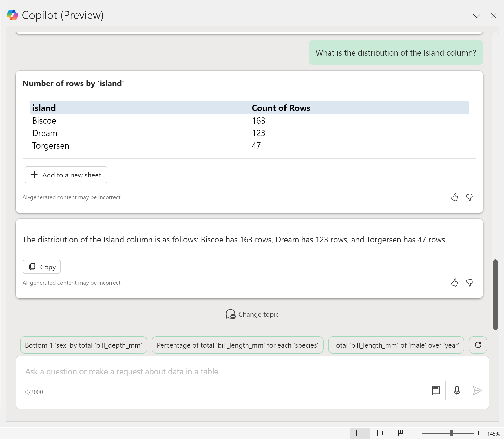Click the send arrow icon
Image resolution: width=504 pixels, height=439 pixels.
(477, 390)
